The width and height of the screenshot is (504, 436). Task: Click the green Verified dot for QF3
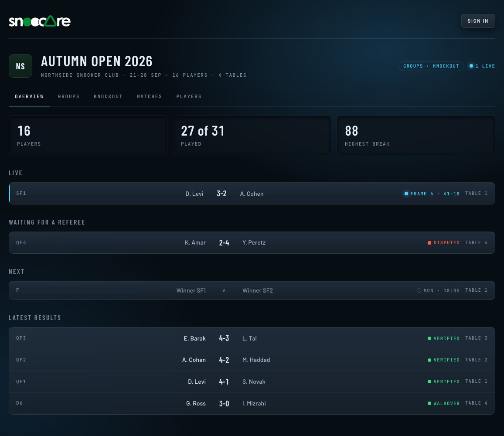point(429,338)
